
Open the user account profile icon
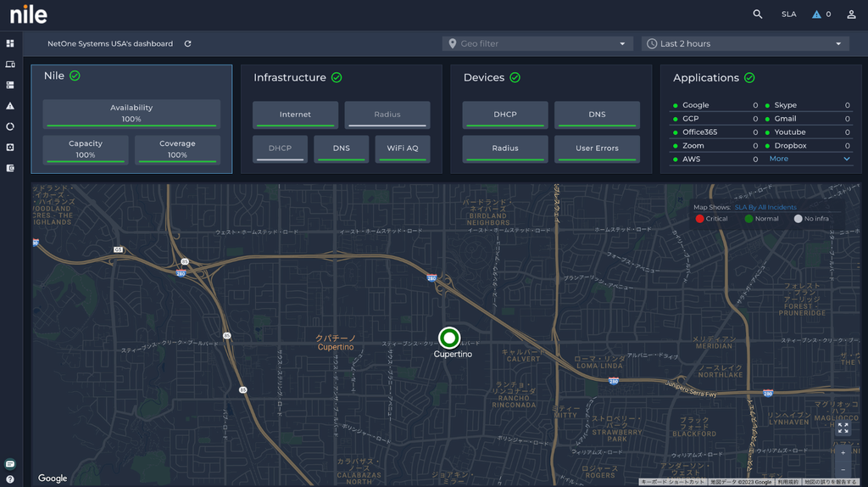click(851, 14)
